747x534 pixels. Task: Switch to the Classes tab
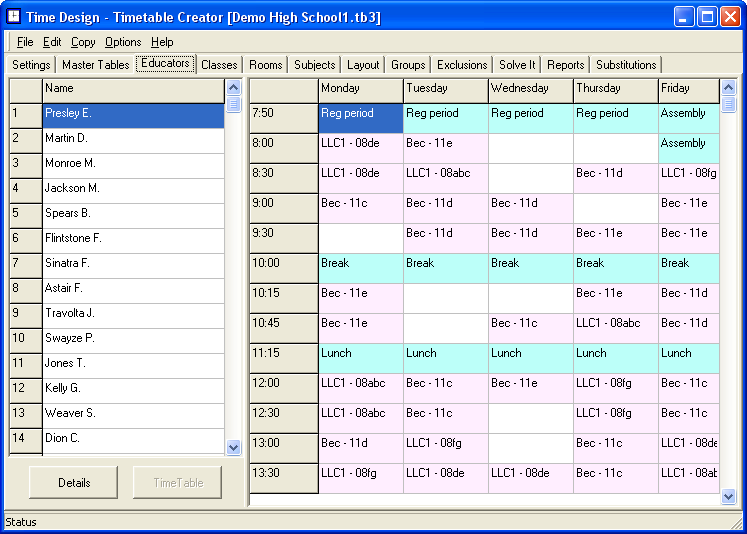pyautogui.click(x=219, y=65)
